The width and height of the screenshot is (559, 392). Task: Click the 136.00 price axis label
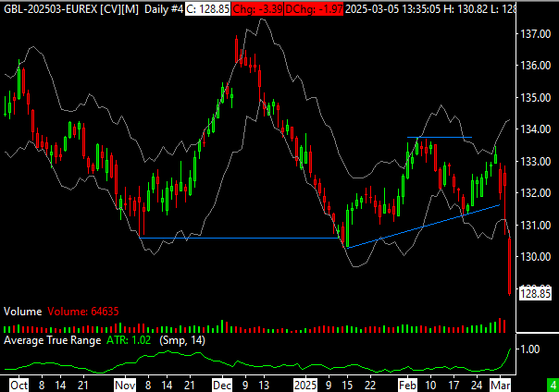pos(536,65)
